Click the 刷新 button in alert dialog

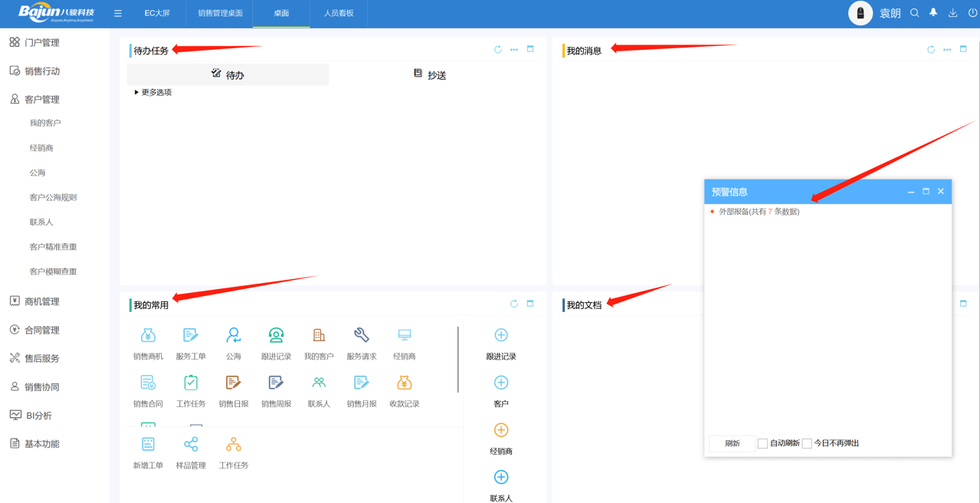pyautogui.click(x=732, y=443)
